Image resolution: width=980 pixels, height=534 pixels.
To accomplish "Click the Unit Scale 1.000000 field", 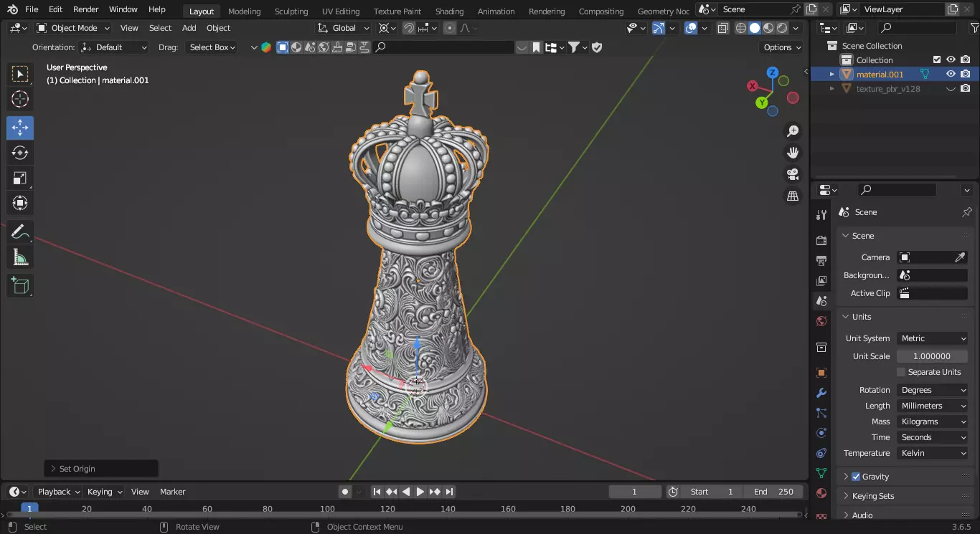I will [932, 356].
